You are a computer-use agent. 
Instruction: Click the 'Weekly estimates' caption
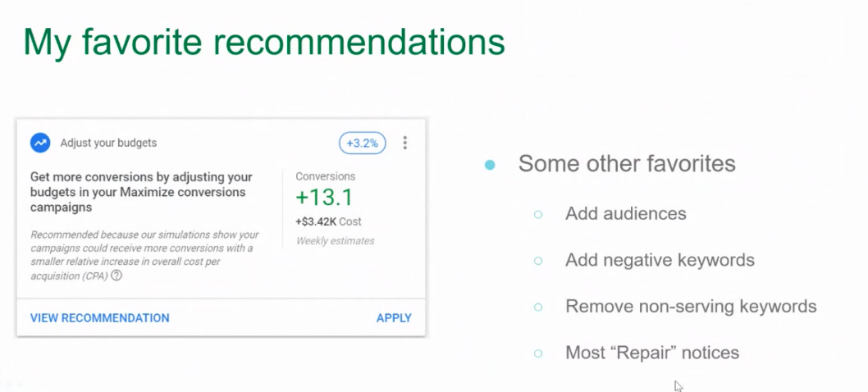335,241
